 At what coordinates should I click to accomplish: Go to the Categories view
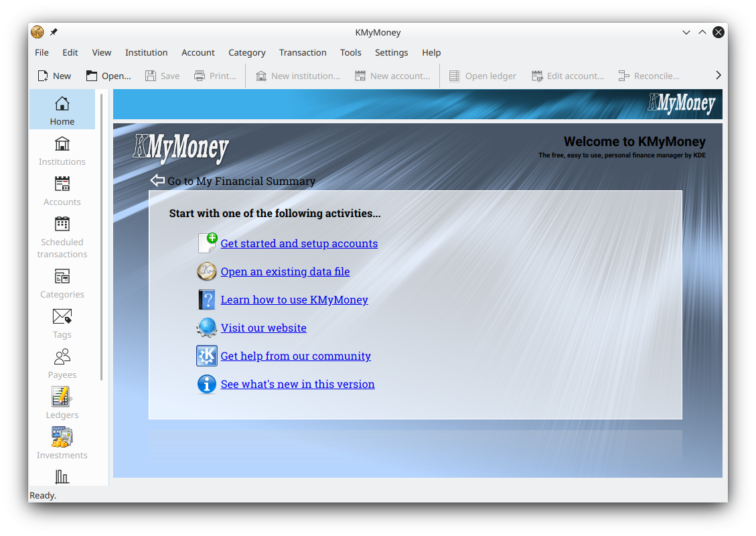click(x=62, y=283)
